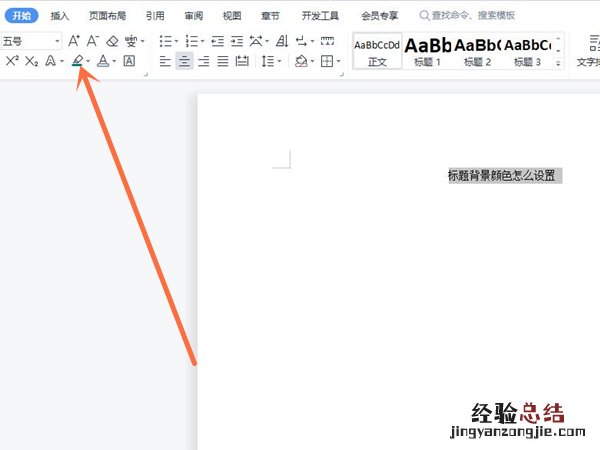Screen dimensions: 600x450
Task: Expand the borders dropdown arrow
Action: (x=338, y=61)
